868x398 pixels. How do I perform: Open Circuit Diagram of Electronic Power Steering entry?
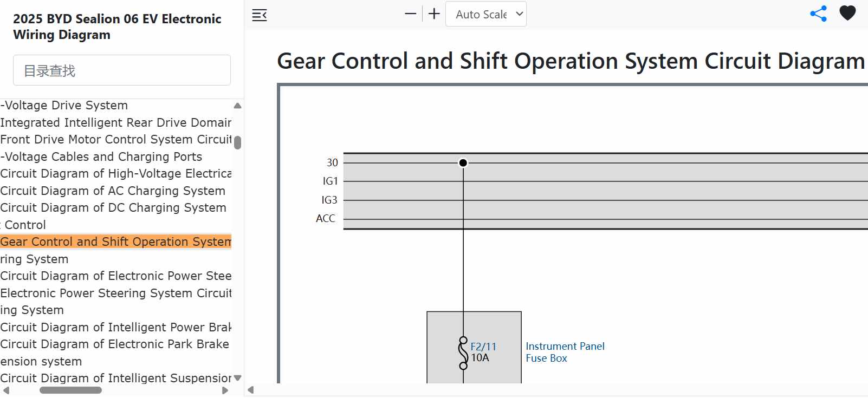[116, 276]
